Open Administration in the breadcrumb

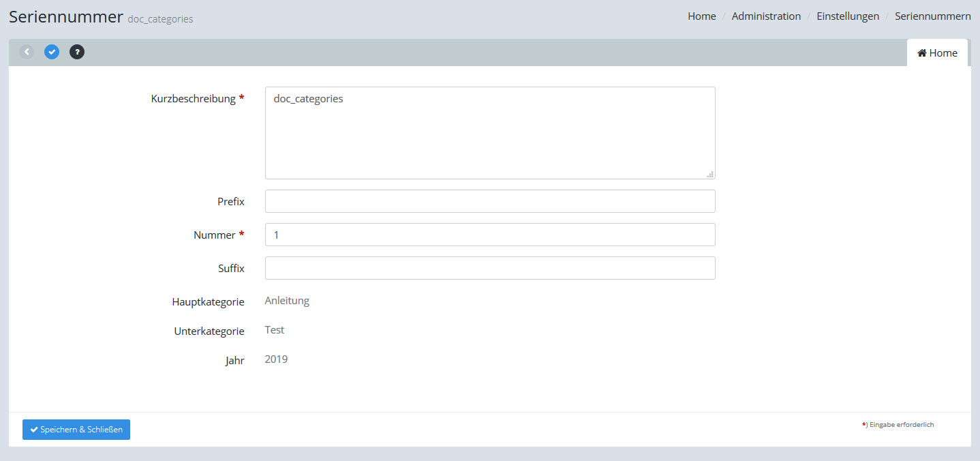[x=766, y=16]
